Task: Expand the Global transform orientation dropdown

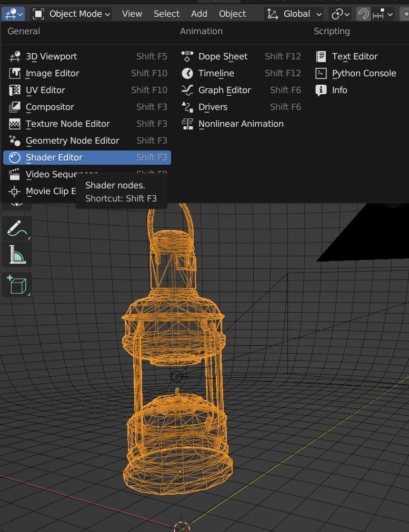Action: 294,14
